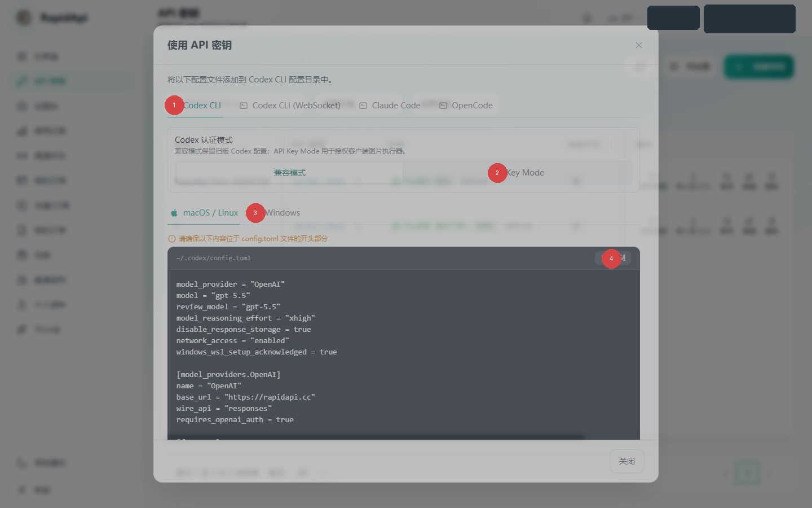Click the instruction text 将以下配置文件添加到 Codex CLI 配置目录中
The height and width of the screenshot is (508, 812).
249,80
